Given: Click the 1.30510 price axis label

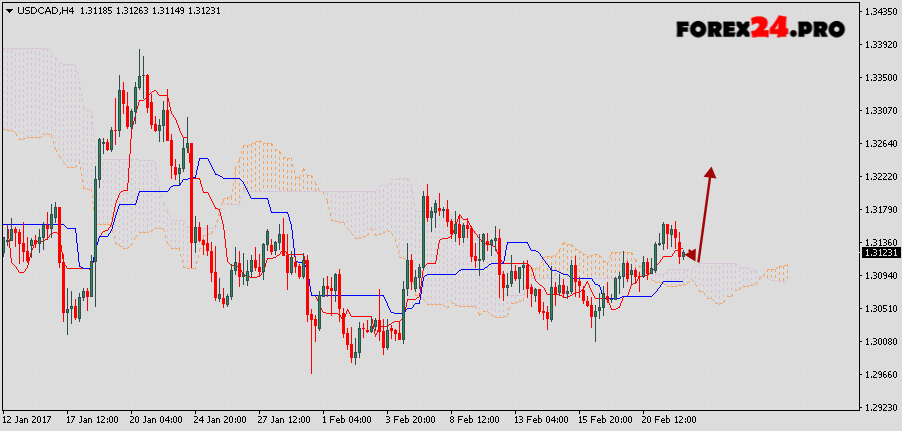Looking at the screenshot, I should 878,309.
